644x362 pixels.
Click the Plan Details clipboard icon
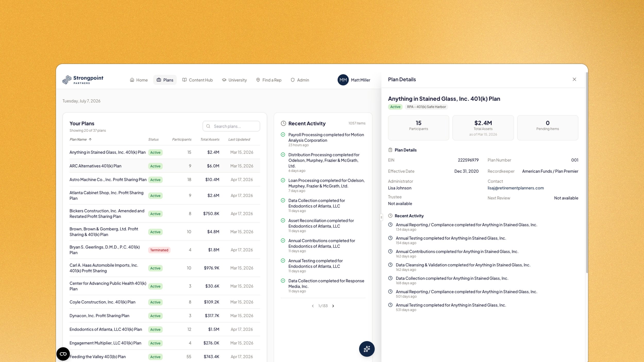click(390, 150)
